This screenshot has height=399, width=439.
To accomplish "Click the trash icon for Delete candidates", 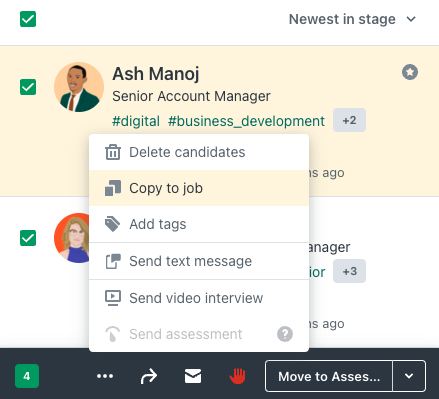I will [113, 152].
